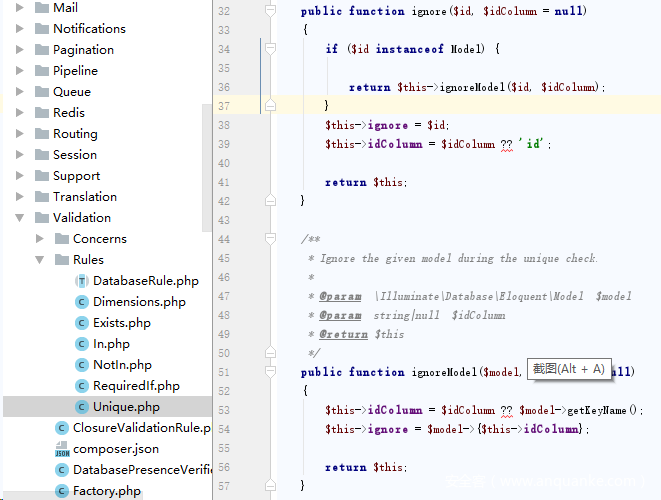Click the Redis folder icon
The image size is (661, 500).
tap(42, 113)
